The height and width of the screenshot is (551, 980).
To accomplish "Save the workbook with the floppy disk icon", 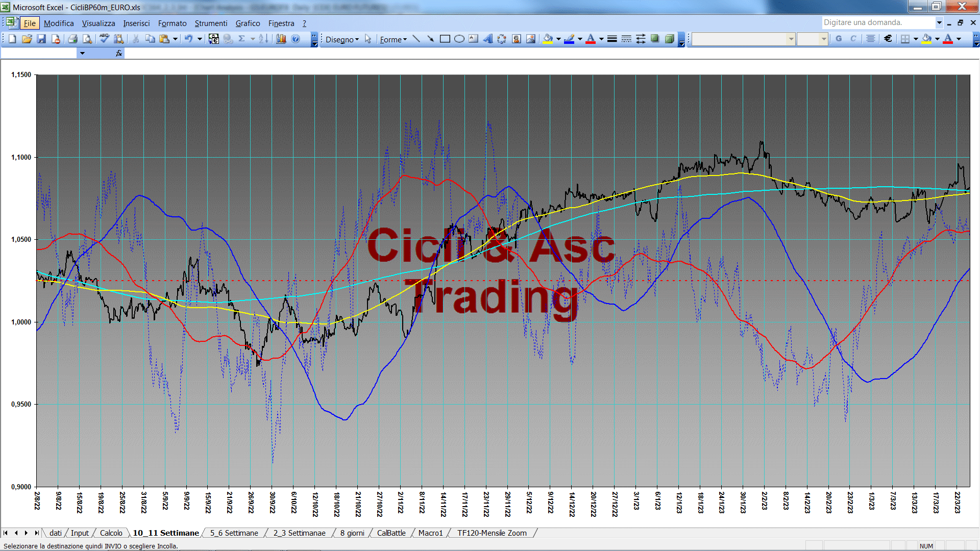I will (41, 39).
